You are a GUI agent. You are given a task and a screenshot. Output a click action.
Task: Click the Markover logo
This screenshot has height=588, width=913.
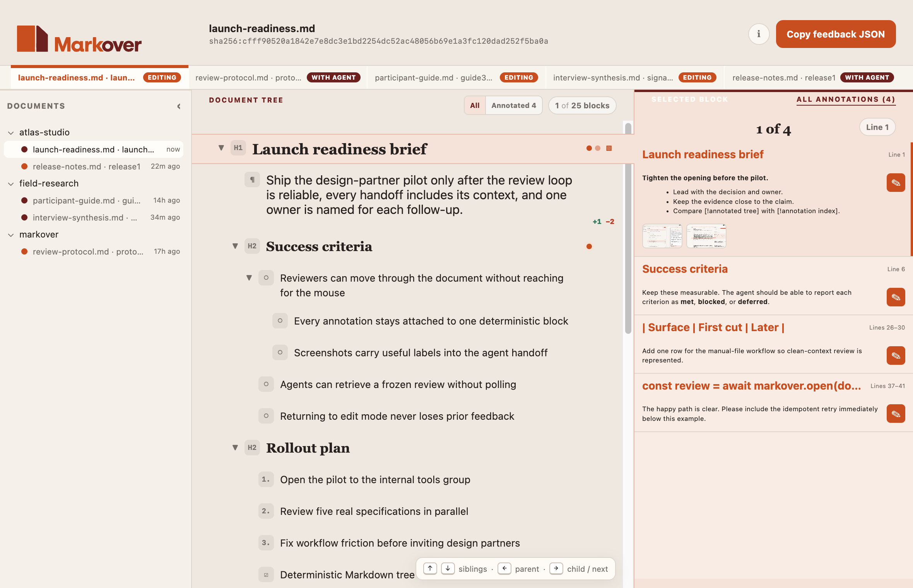coord(79,39)
